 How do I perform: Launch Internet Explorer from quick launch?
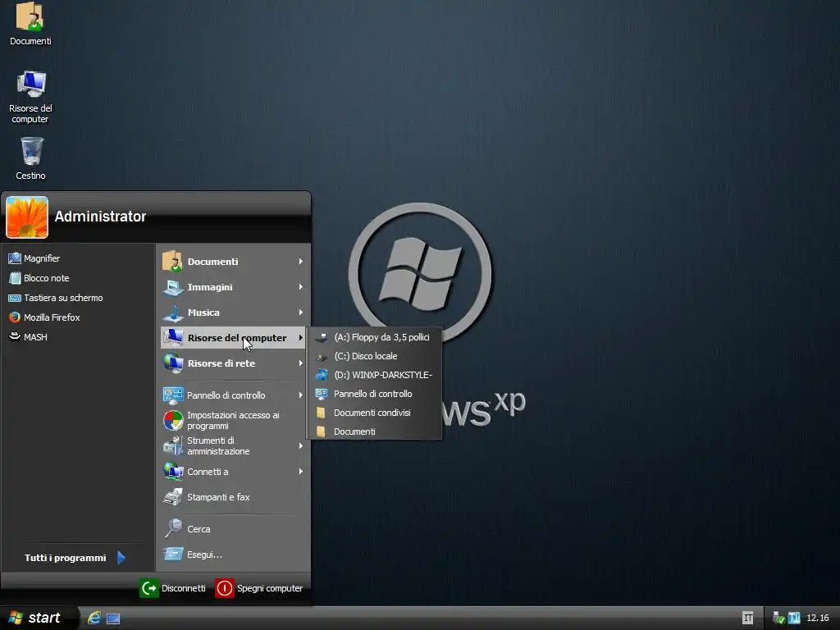(94, 619)
